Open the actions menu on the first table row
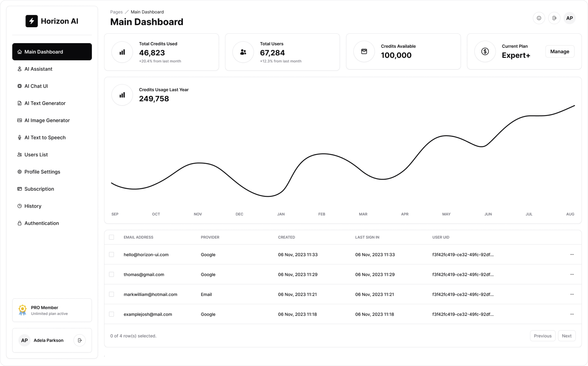 point(572,254)
